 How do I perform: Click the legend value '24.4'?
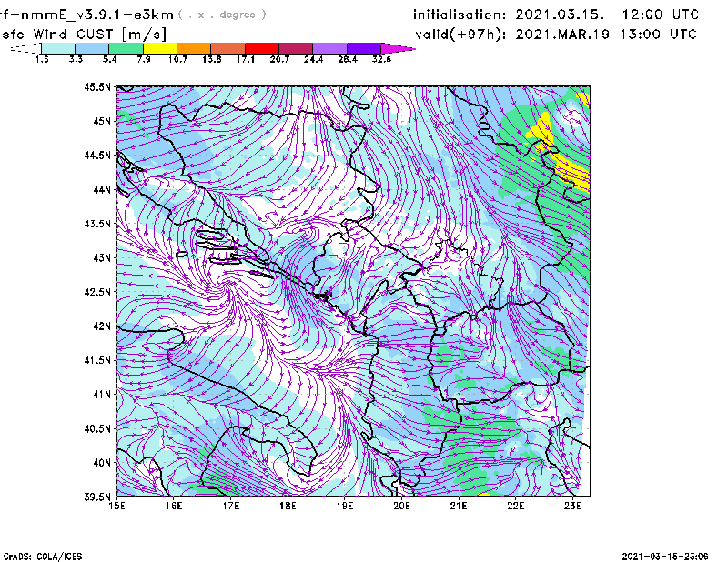point(313,59)
